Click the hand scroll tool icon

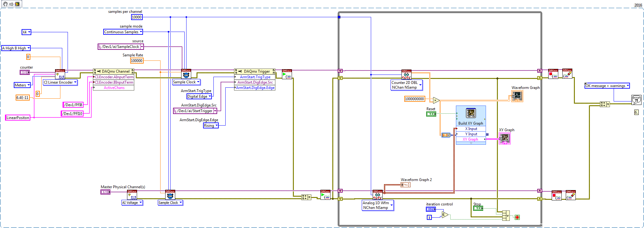[5, 4]
